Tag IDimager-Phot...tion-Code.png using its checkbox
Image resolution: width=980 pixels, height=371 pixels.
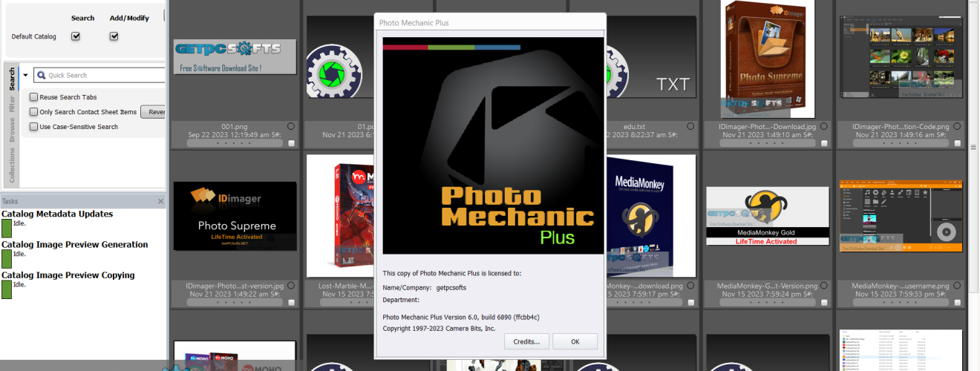click(x=958, y=144)
